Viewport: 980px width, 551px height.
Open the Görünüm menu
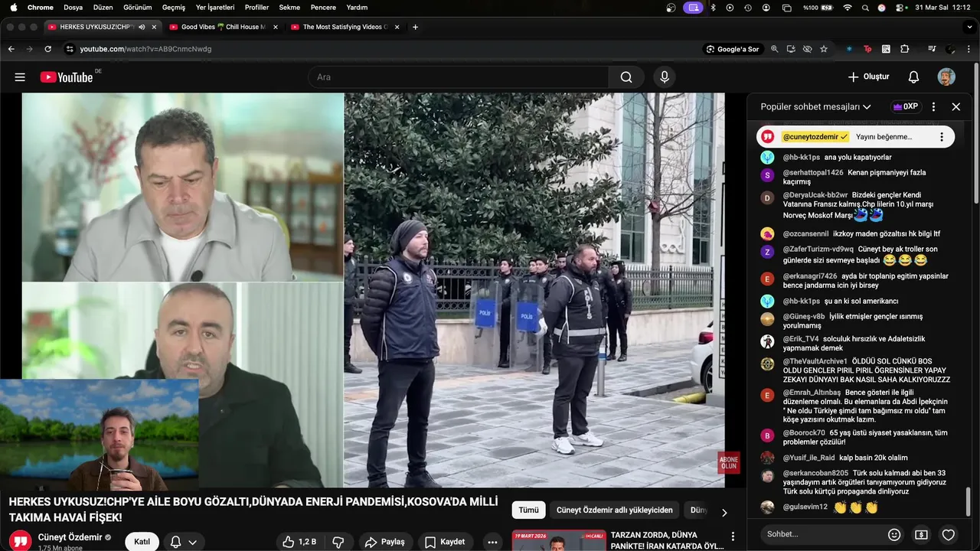[138, 8]
